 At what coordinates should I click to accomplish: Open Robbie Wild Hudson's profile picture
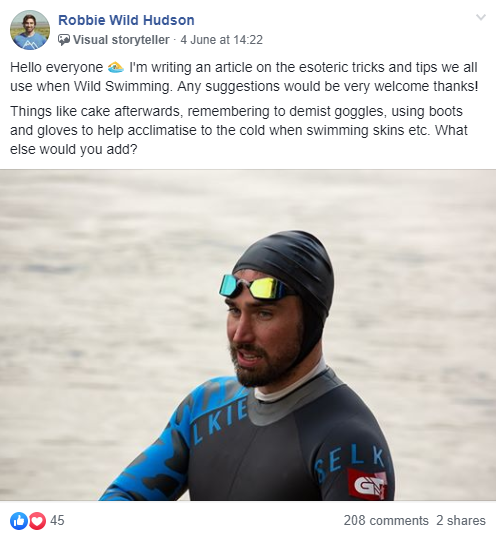tap(30, 30)
